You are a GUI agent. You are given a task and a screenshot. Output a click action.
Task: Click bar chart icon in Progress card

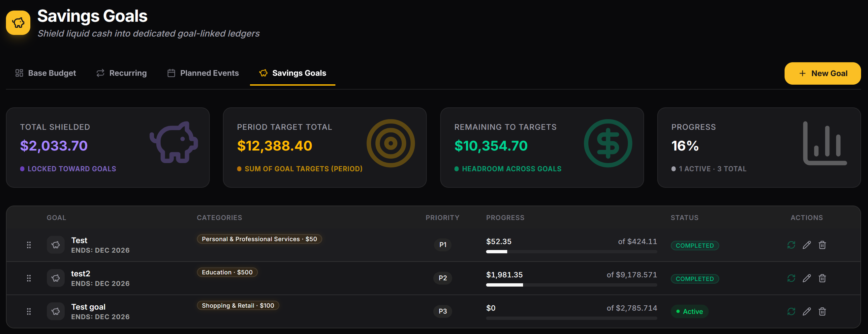[x=825, y=143]
